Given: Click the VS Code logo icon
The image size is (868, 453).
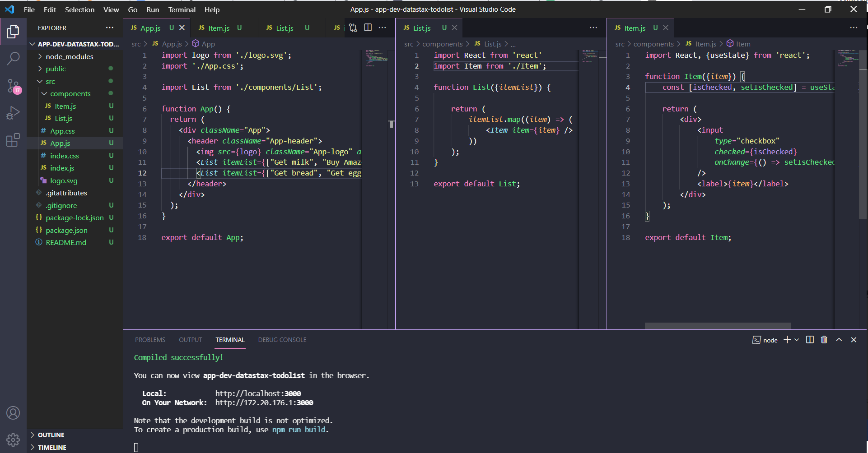Looking at the screenshot, I should [9, 9].
